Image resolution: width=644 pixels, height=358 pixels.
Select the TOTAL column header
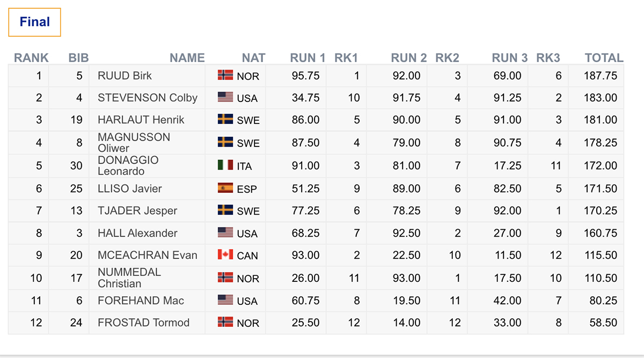pos(604,58)
